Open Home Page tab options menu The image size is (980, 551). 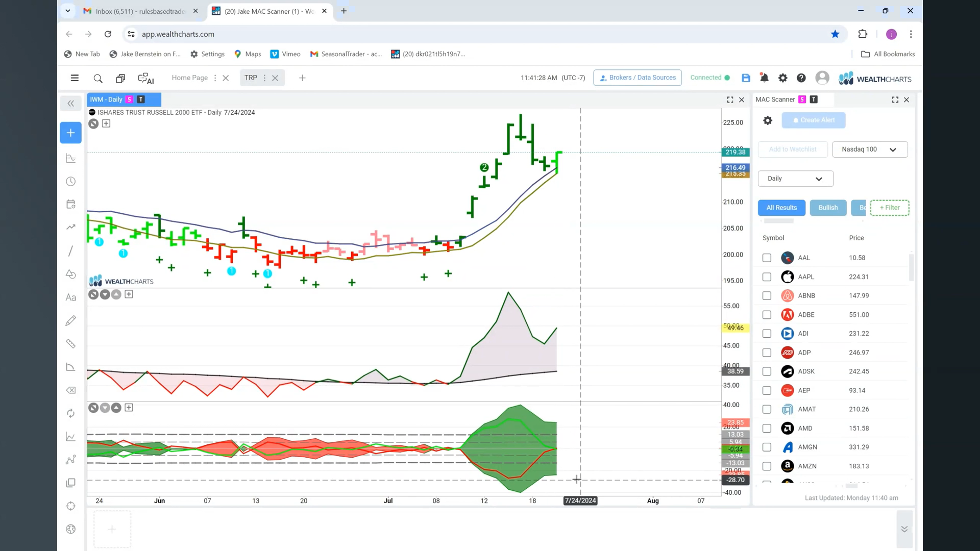pos(215,78)
